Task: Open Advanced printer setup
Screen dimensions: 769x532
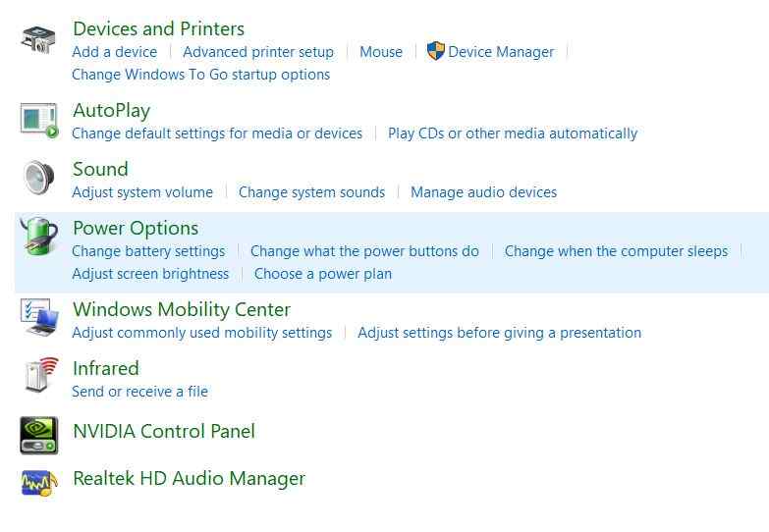Action: [x=258, y=52]
